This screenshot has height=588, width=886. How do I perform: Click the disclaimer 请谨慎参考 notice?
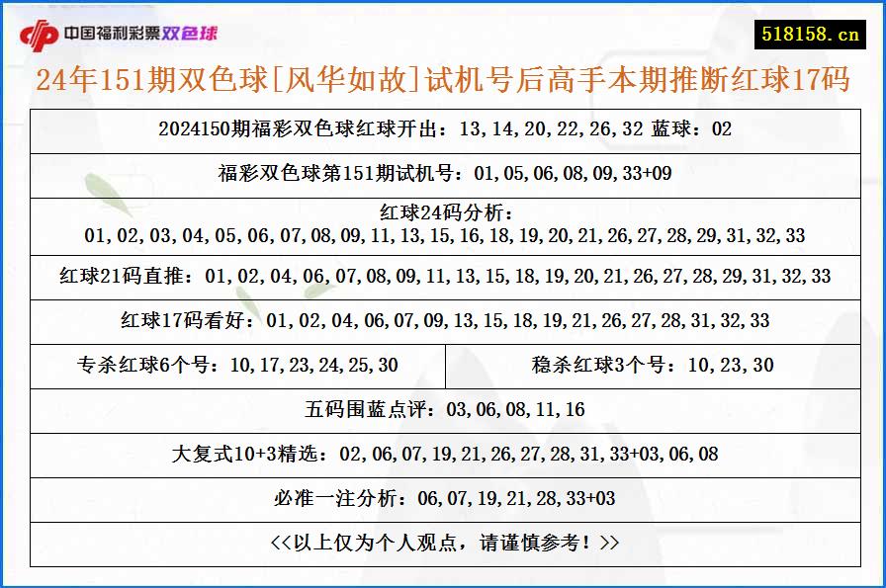443,542
